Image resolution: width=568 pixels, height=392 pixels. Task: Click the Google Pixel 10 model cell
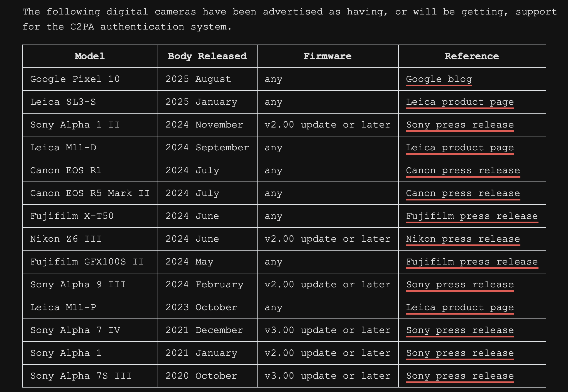point(75,79)
